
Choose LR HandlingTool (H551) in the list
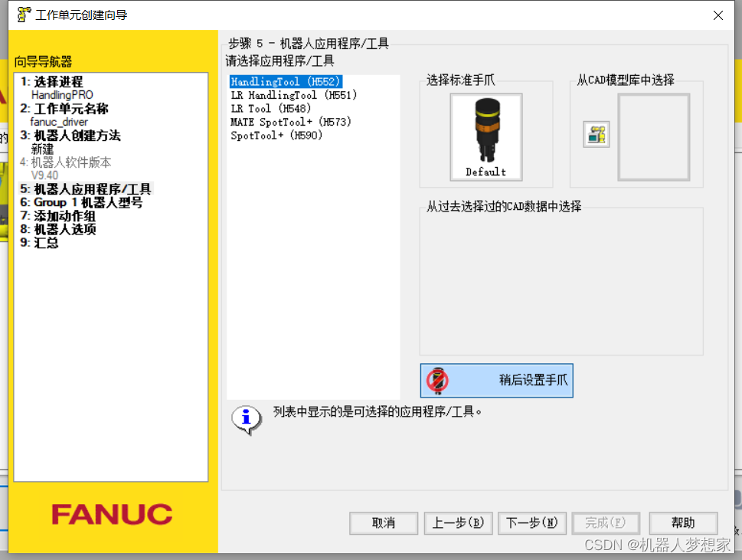coord(294,95)
